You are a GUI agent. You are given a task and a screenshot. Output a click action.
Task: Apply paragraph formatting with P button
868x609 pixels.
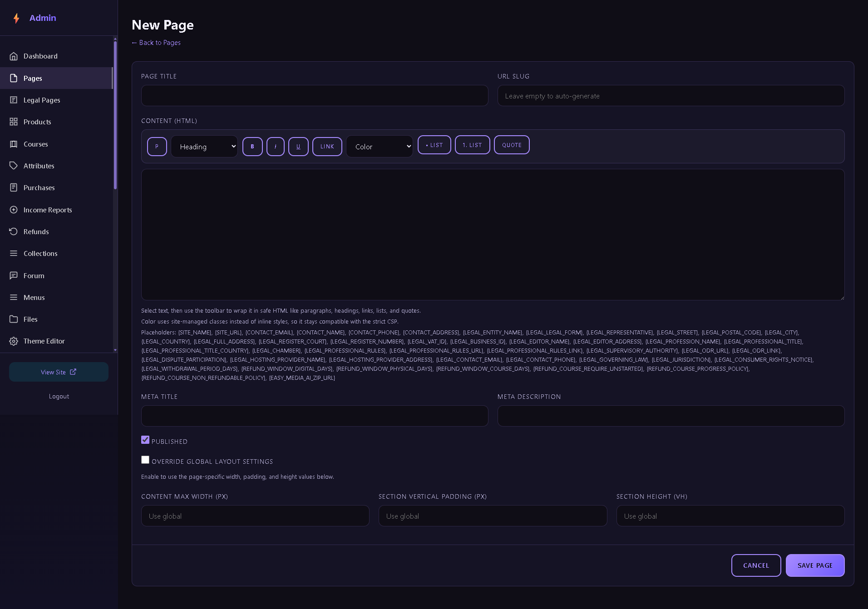[157, 147]
